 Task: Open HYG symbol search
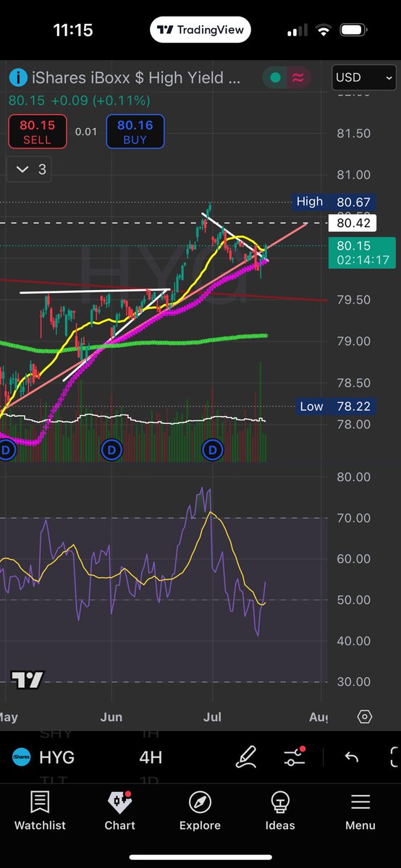[56, 757]
